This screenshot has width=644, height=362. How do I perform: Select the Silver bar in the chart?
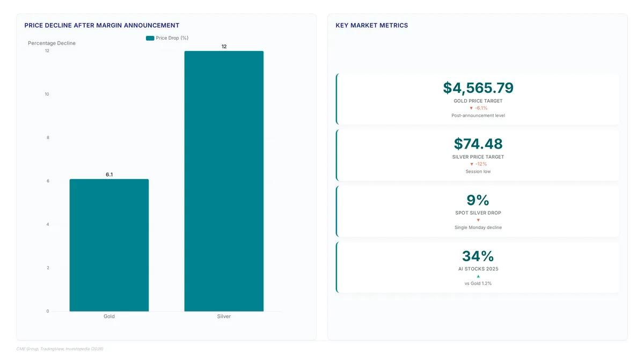tap(224, 181)
